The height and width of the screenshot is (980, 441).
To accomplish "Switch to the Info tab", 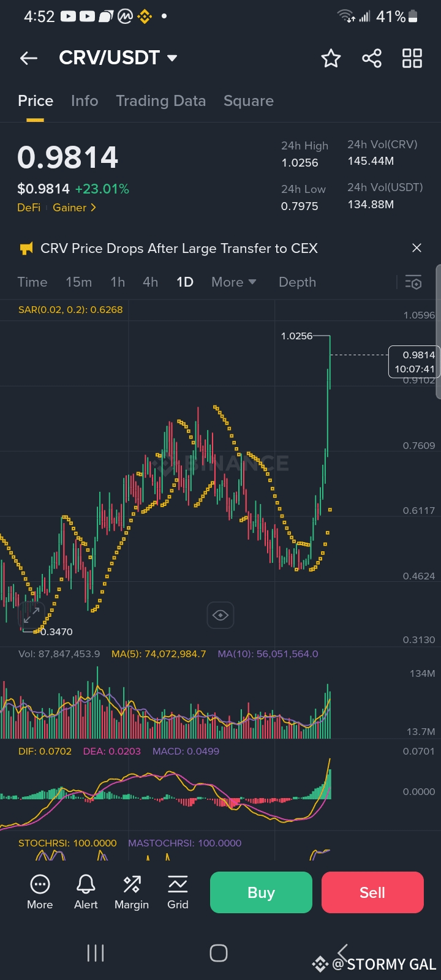I will click(85, 101).
